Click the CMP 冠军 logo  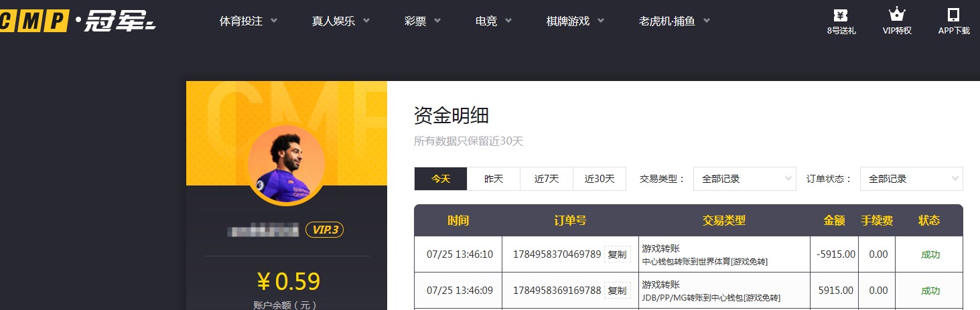coord(78,22)
